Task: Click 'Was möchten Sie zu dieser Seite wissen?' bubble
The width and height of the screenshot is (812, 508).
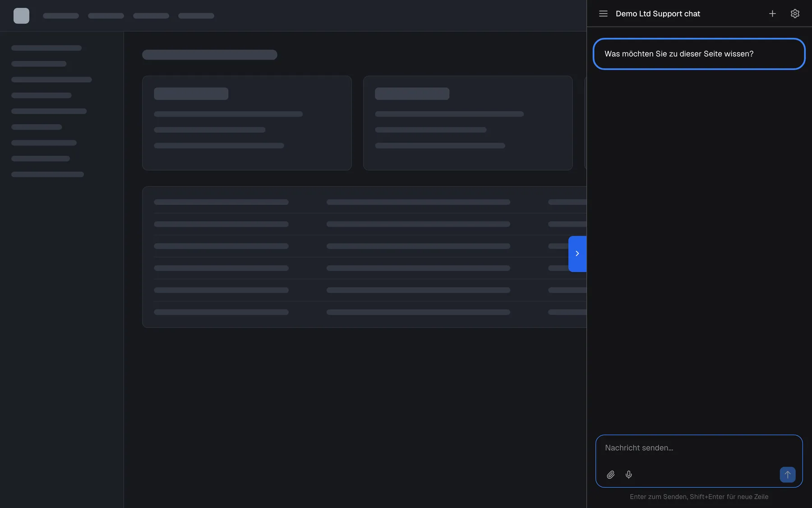Action: click(699, 54)
